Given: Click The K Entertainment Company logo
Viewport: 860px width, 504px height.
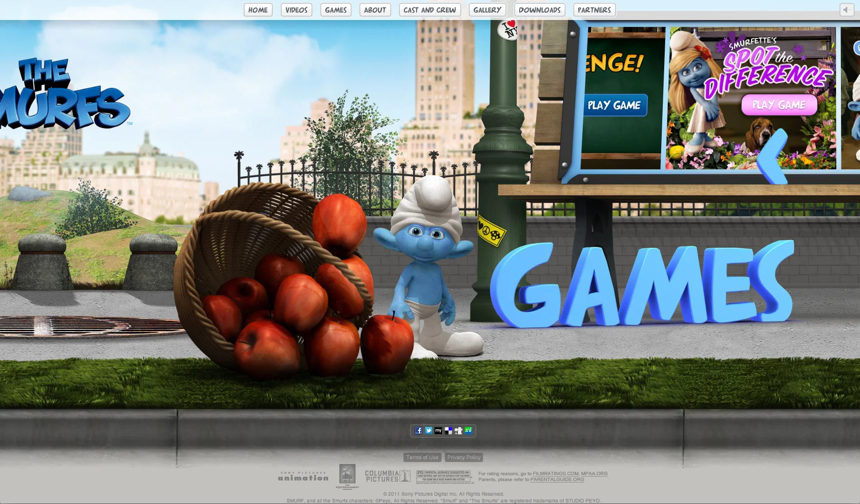Looking at the screenshot, I should coord(347,476).
